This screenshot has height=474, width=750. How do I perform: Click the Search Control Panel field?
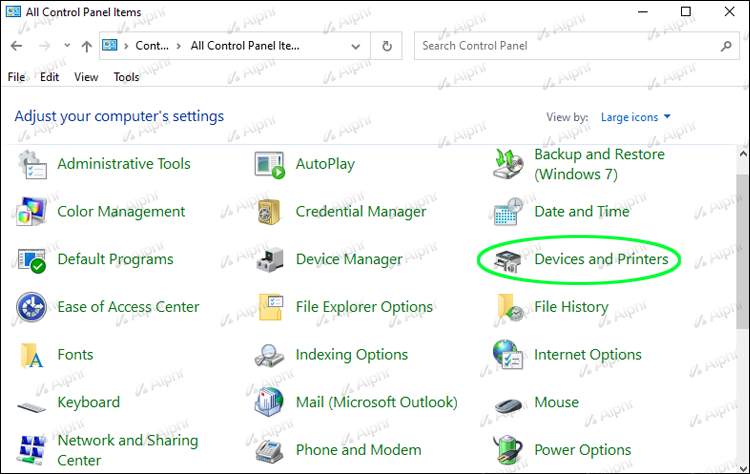coord(565,46)
